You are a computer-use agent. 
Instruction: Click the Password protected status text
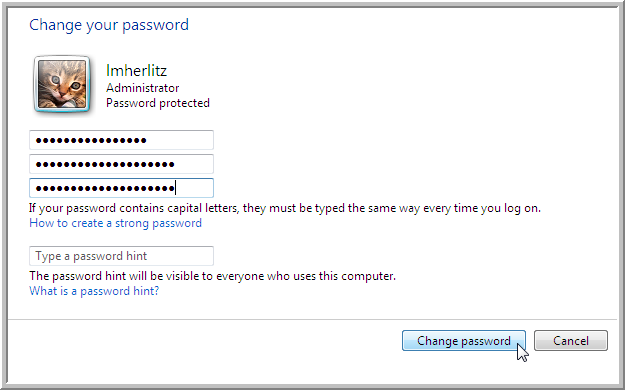(x=158, y=103)
